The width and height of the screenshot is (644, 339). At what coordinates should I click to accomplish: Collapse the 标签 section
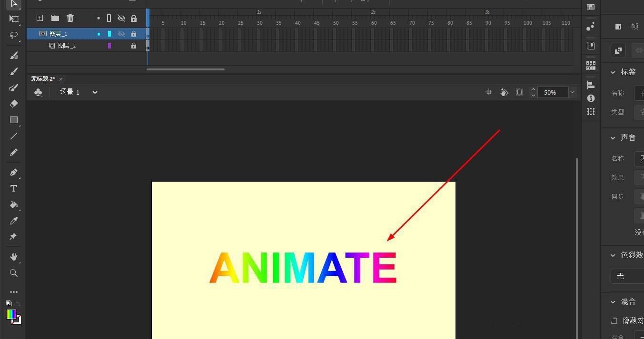point(613,72)
